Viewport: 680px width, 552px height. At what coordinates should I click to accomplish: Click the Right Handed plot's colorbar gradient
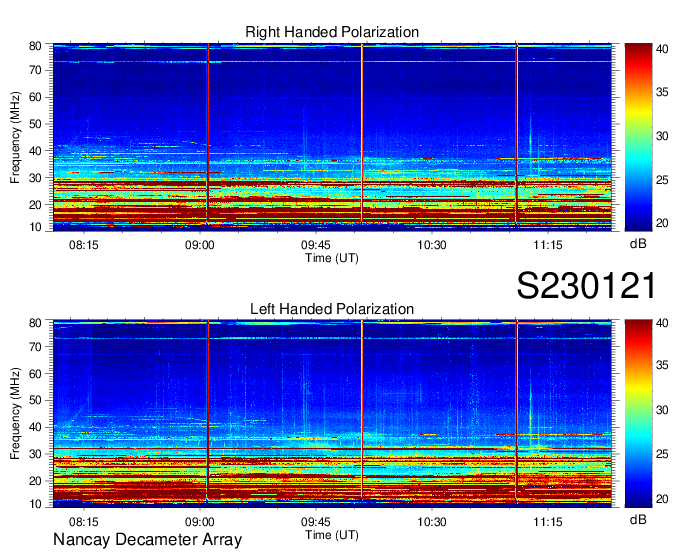coord(638,137)
